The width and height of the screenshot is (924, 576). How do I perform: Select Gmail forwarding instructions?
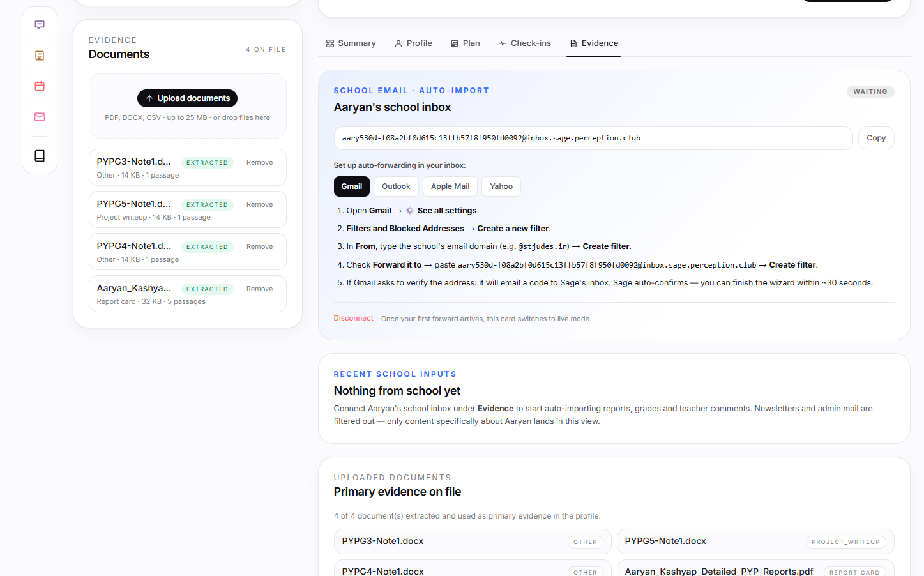click(352, 186)
